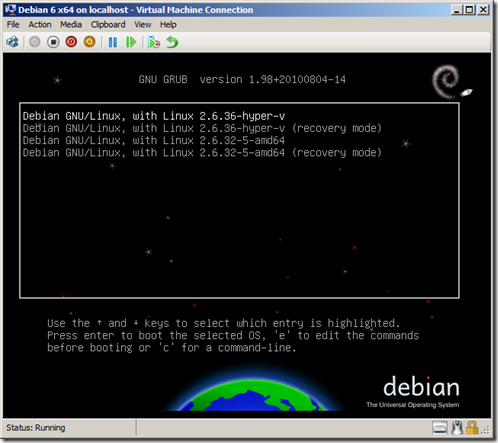The image size is (498, 443).
Task: Open the Action menu
Action: tap(40, 25)
